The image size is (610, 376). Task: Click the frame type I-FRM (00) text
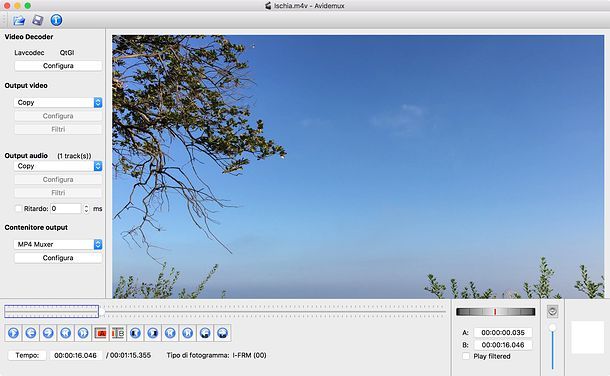tap(249, 355)
